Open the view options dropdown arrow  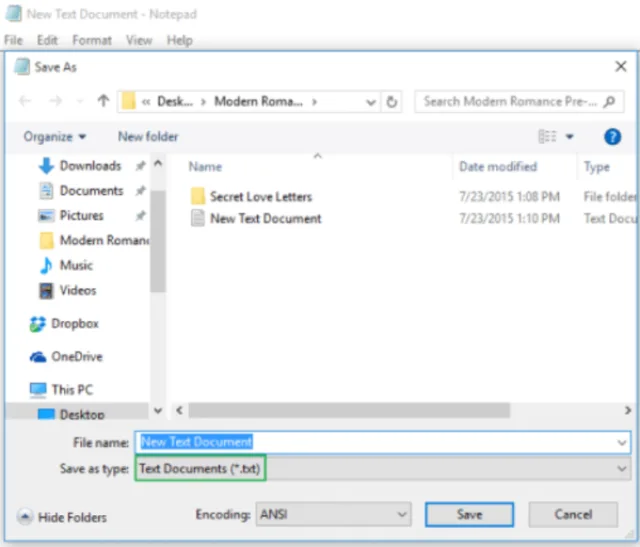(569, 136)
